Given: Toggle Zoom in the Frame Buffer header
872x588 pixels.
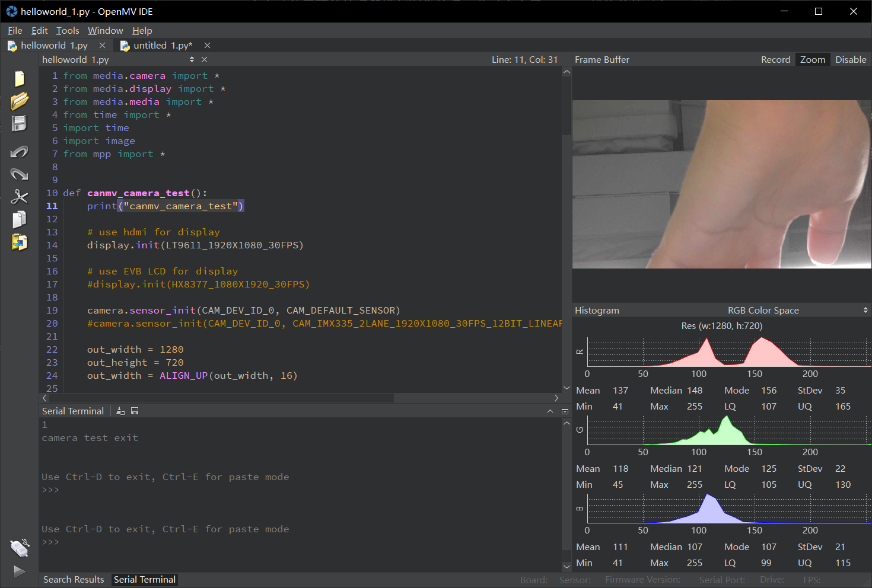Looking at the screenshot, I should (x=812, y=60).
